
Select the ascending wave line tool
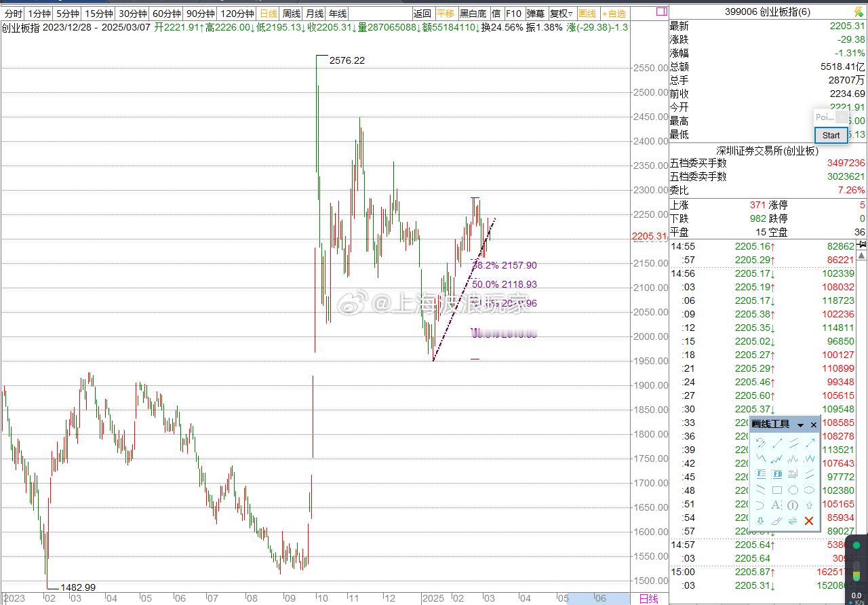coord(777,458)
